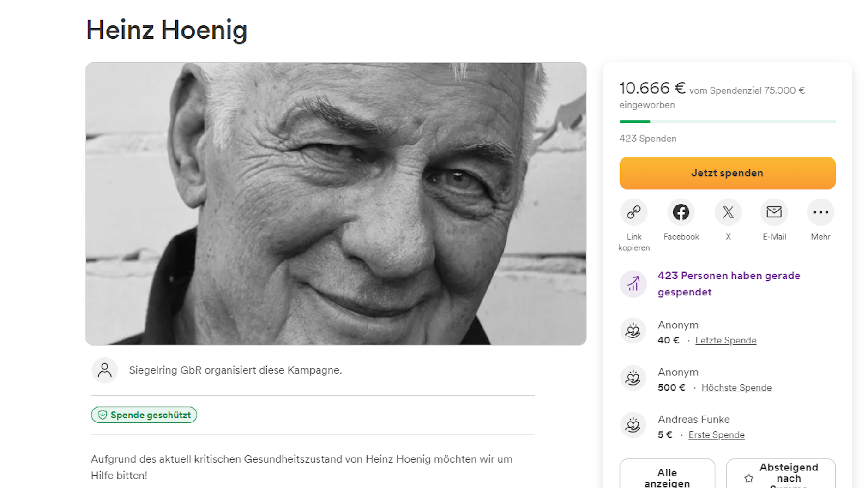
Task: Open the Letzte Spende link
Action: (725, 341)
